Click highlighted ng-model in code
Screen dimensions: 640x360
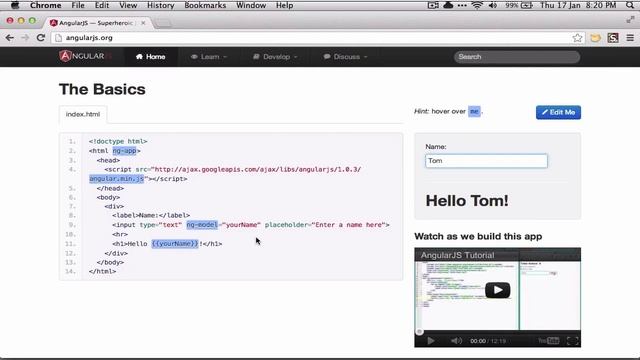202,225
